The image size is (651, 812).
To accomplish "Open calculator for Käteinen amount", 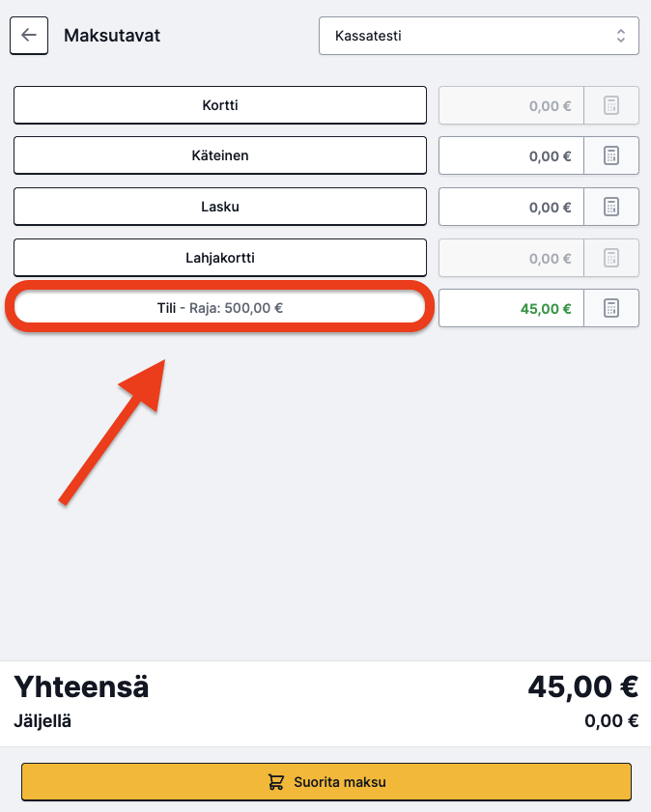I will [x=611, y=155].
